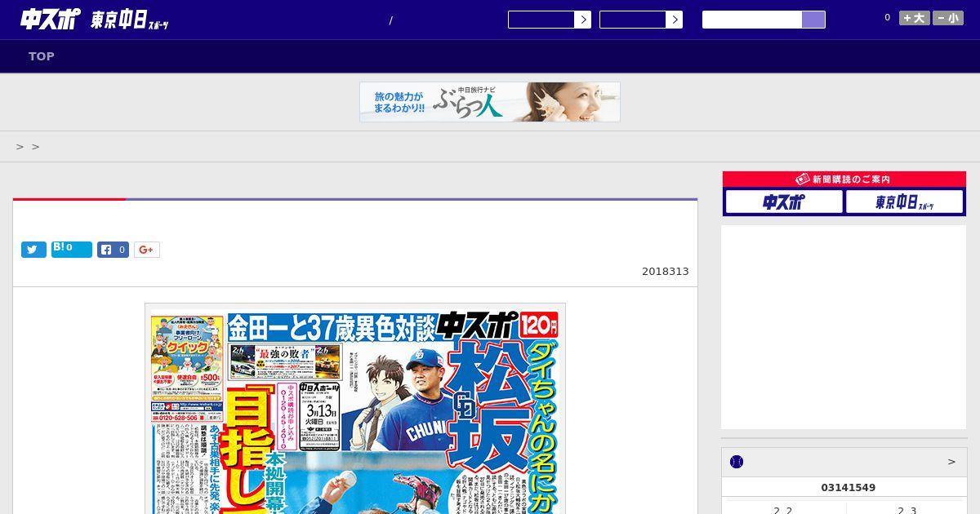The height and width of the screenshot is (514, 980).
Task: Click the baseball icon in the sidebar panel
Action: pyautogui.click(x=737, y=462)
